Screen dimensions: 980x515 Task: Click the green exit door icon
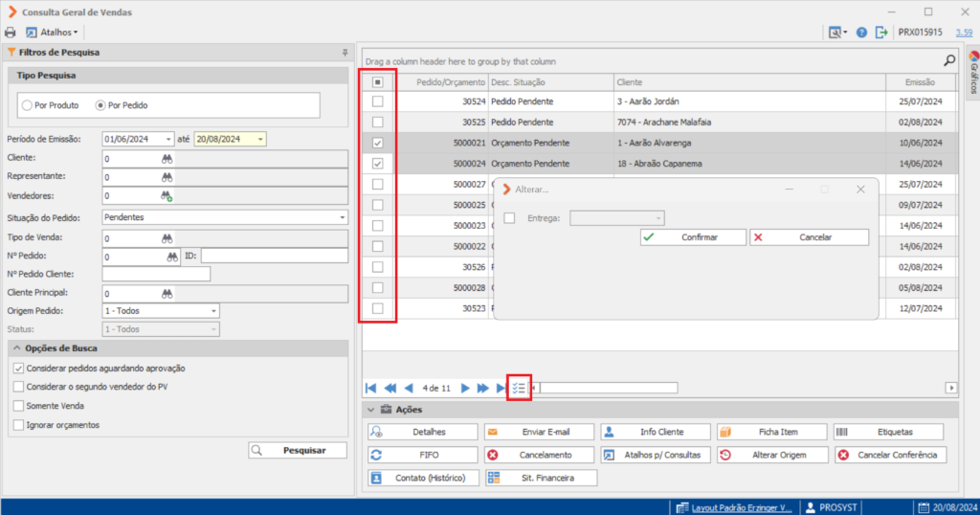(881, 33)
